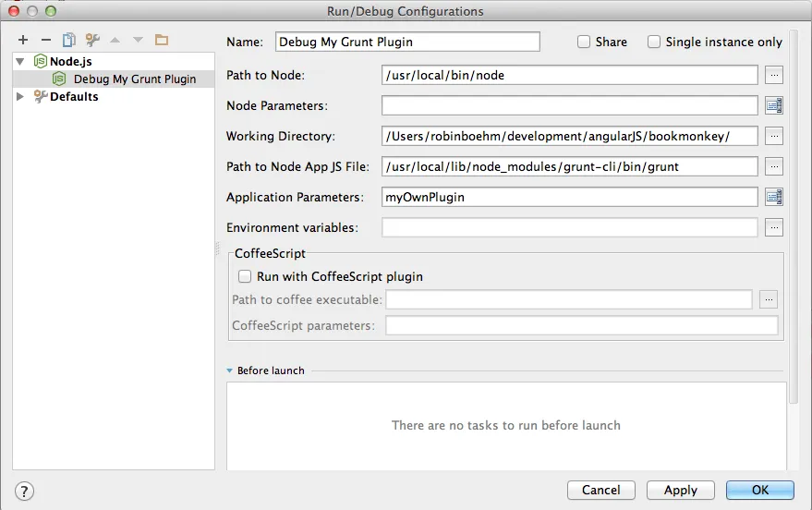
Task: Collapse the Before launch section
Action: click(x=229, y=370)
